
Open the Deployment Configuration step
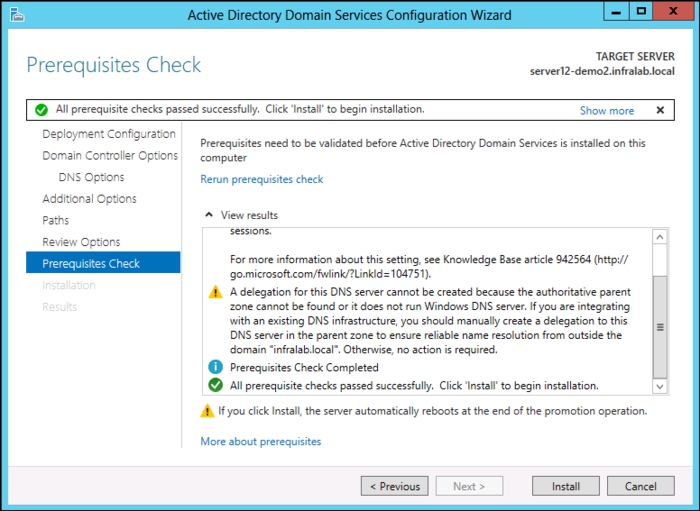(108, 134)
